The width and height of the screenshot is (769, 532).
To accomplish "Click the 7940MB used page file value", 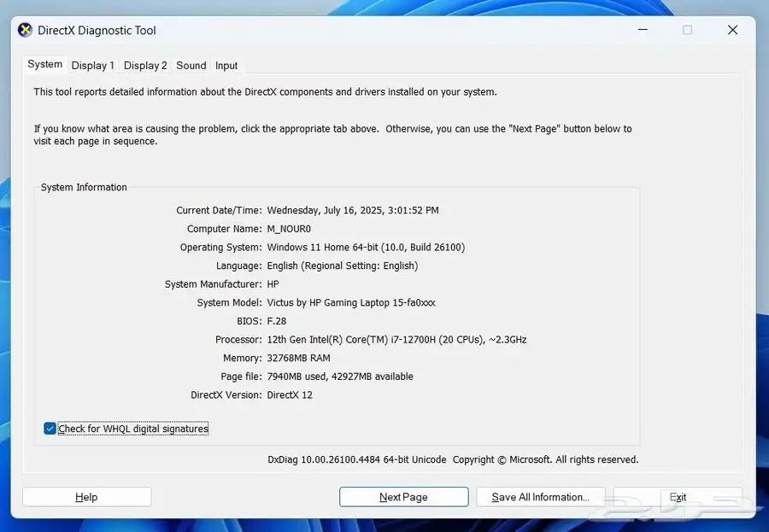I will 340,377.
